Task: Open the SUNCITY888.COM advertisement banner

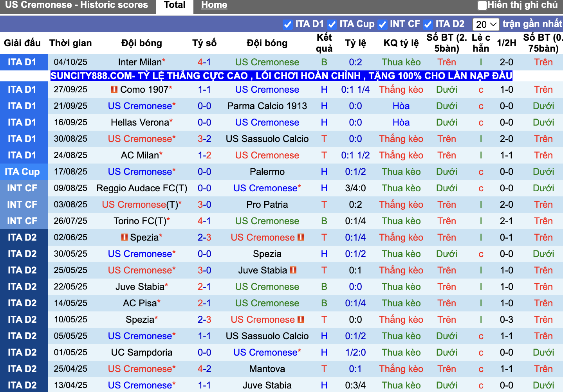Action: (x=281, y=76)
